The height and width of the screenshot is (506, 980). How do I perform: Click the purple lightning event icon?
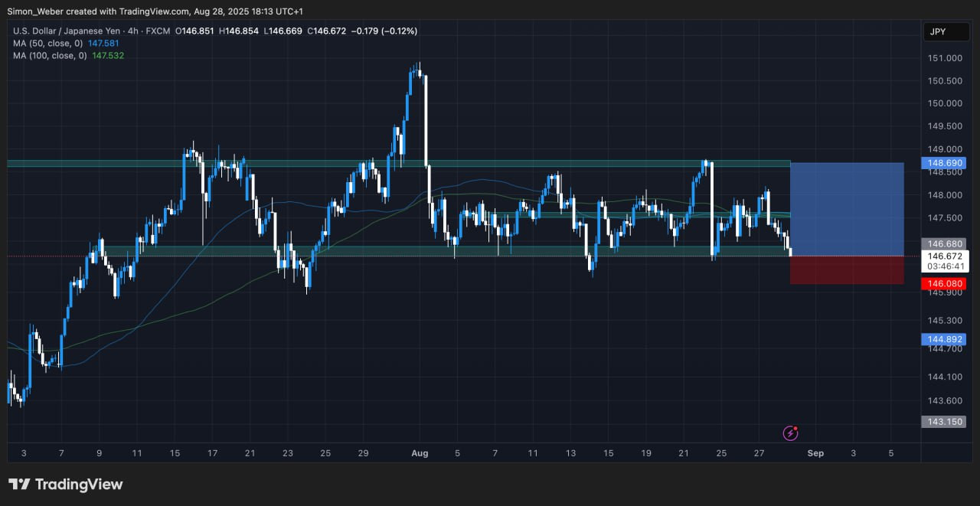(x=791, y=433)
